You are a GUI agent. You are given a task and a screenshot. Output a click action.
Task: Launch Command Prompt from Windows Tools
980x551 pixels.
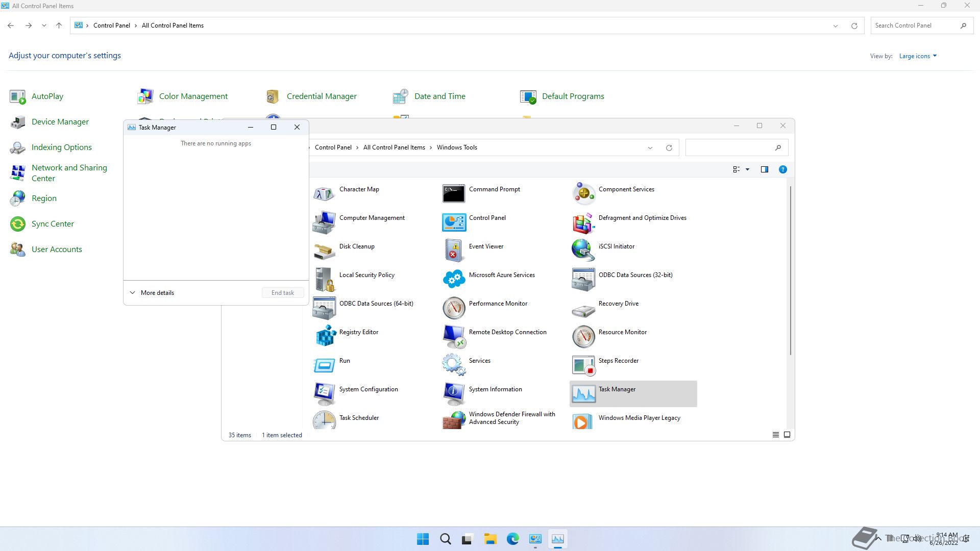[454, 193]
